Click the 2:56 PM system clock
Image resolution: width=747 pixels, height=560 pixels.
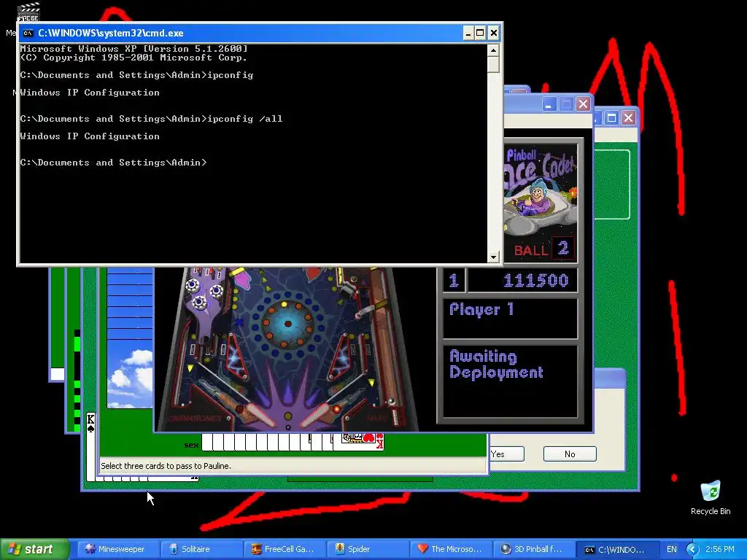tap(720, 549)
